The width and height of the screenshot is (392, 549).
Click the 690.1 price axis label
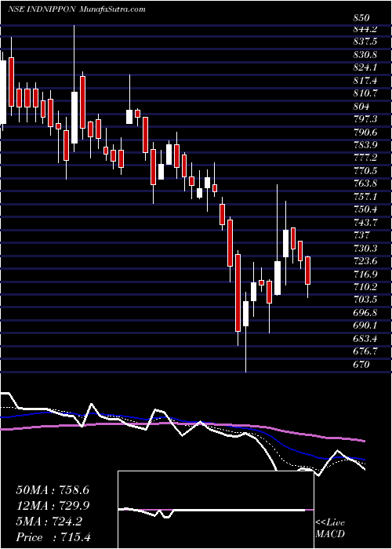(x=365, y=326)
